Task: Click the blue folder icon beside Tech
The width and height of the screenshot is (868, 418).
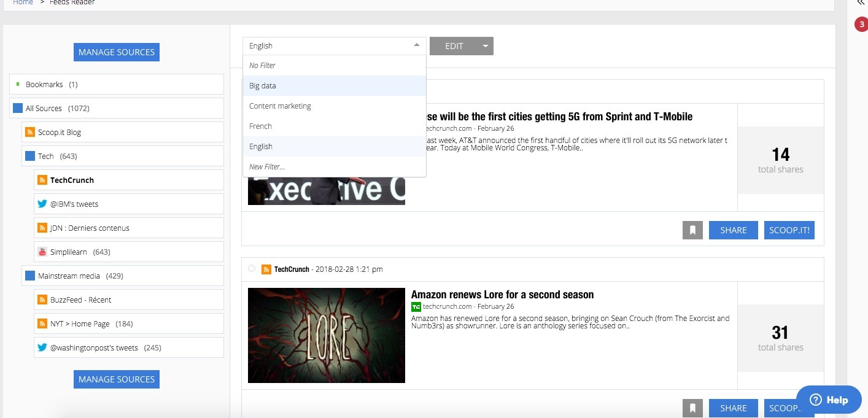Action: (30, 156)
